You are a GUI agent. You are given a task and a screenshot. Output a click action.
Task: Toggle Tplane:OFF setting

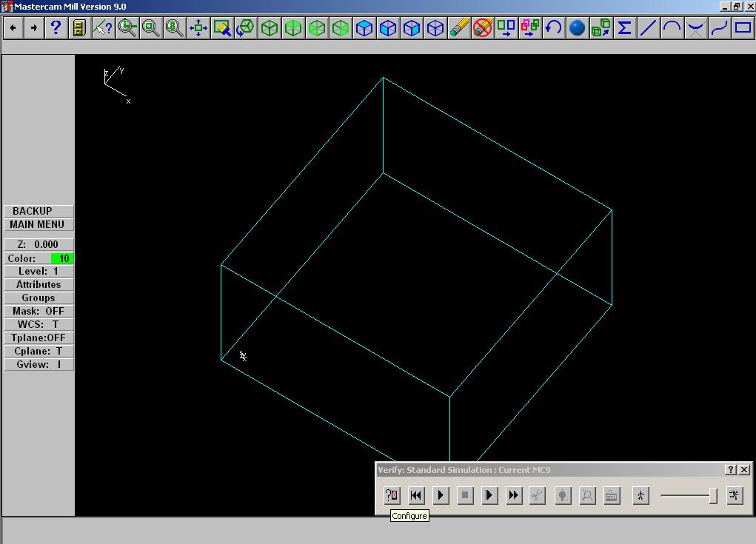pyautogui.click(x=39, y=338)
